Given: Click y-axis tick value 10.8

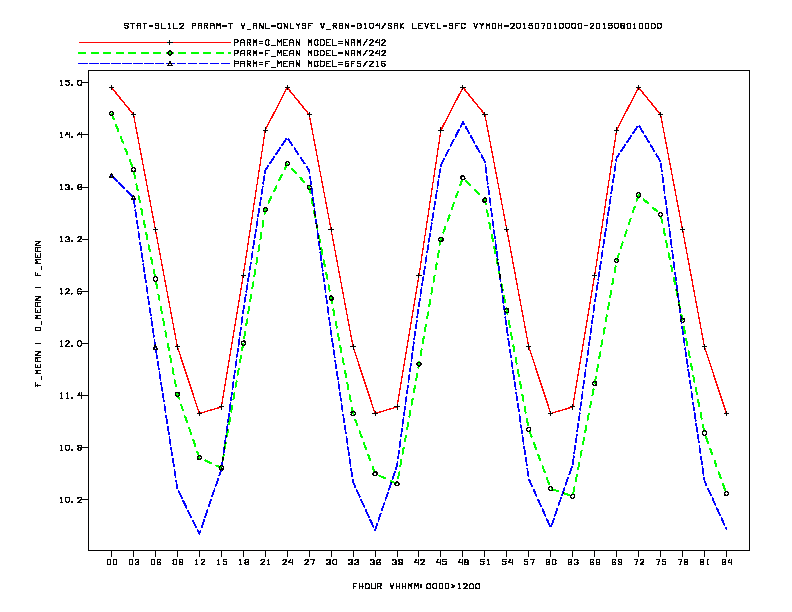Looking at the screenshot, I should point(73,447).
